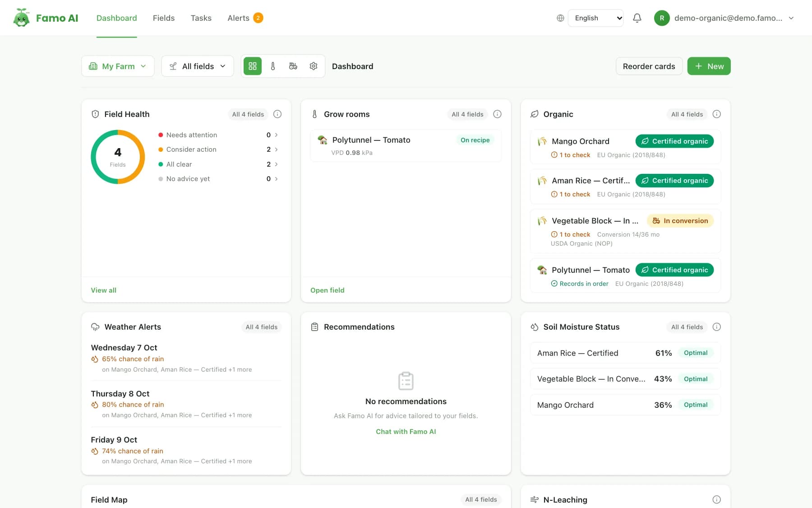Click the Soil Moisture droplet icon
The image size is (812, 508).
[x=535, y=327]
